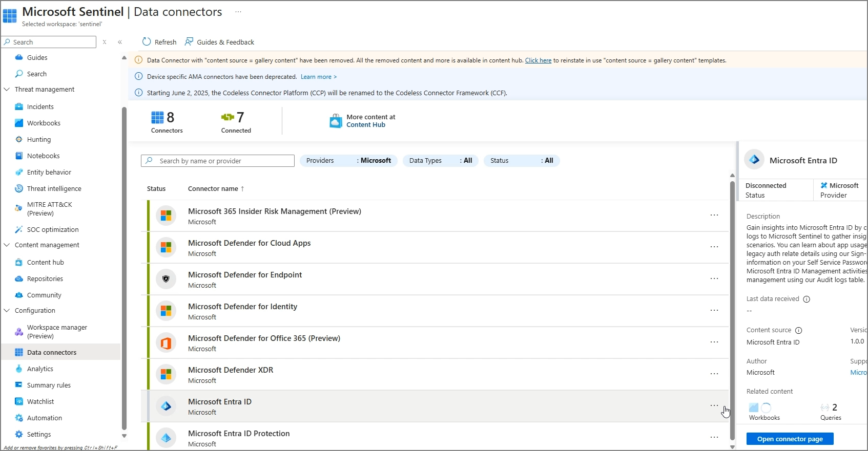The width and height of the screenshot is (868, 451).
Task: Open Content hub in sidebar
Action: pyautogui.click(x=45, y=262)
